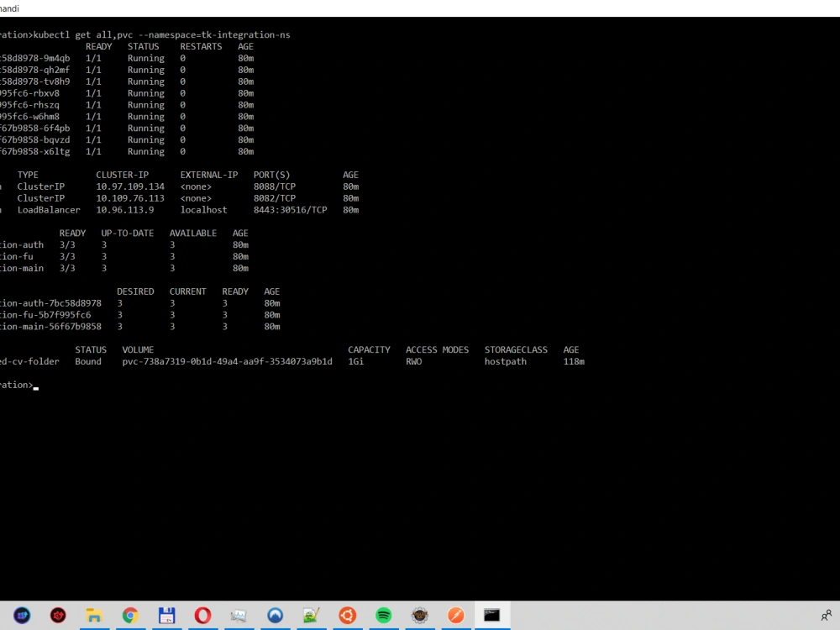This screenshot has height=630, width=840.
Task: Click the 118m age value
Action: pyautogui.click(x=574, y=361)
